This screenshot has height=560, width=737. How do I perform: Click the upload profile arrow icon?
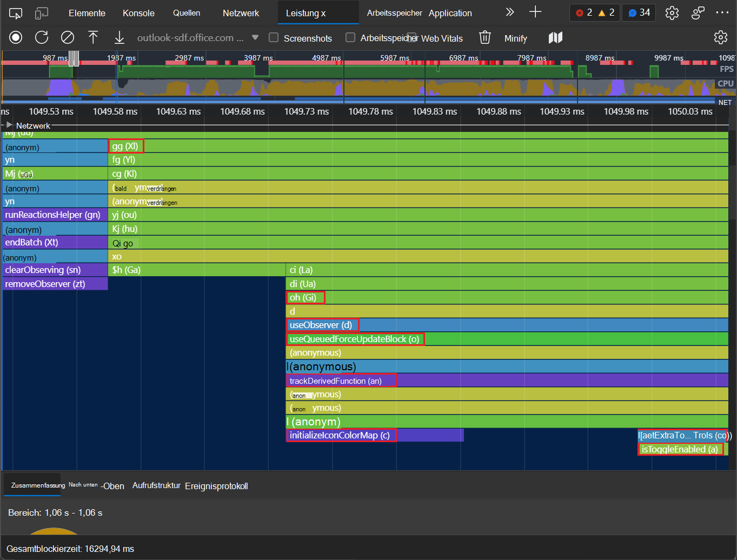[x=93, y=37]
